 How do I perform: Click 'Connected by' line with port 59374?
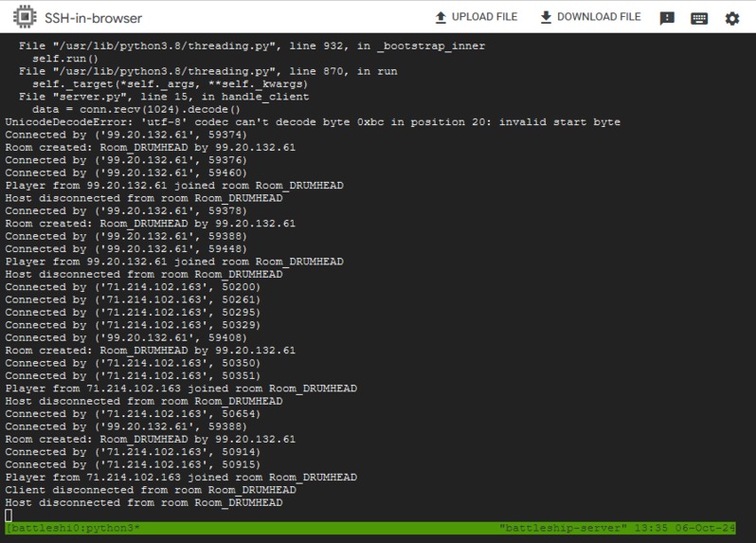coord(126,135)
